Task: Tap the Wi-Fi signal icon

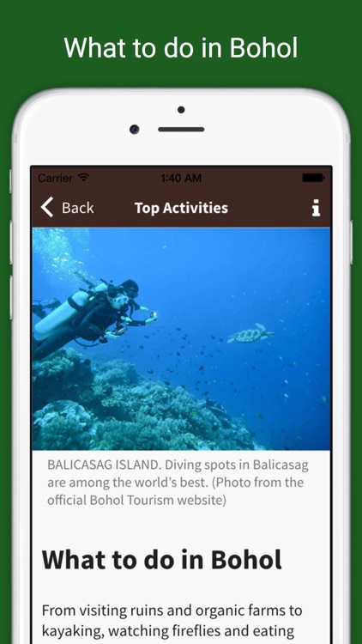Action: click(84, 178)
